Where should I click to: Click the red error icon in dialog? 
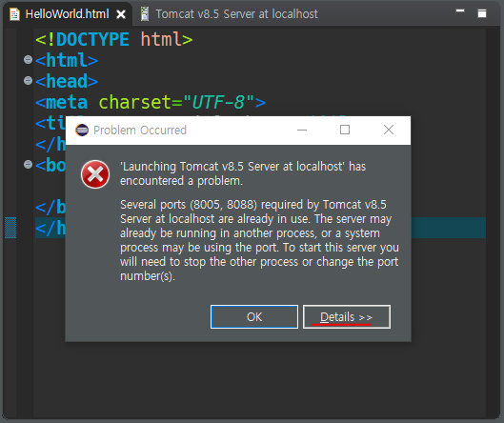coord(95,174)
